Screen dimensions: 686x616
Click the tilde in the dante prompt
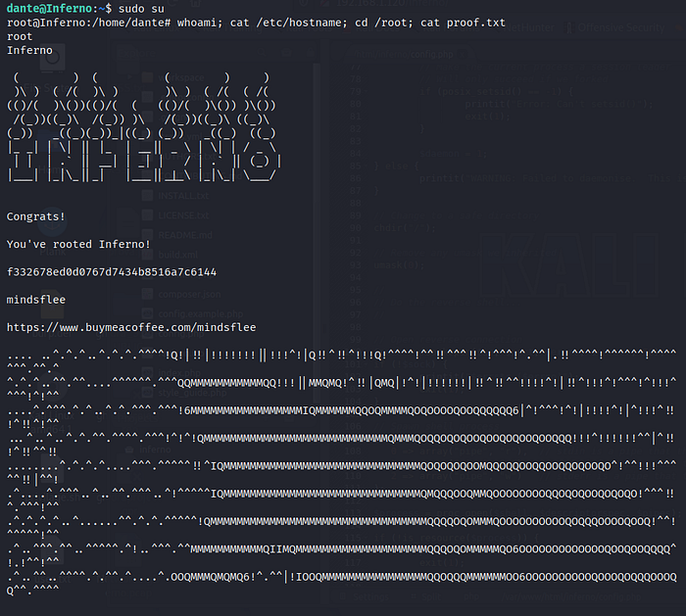(x=108, y=8)
